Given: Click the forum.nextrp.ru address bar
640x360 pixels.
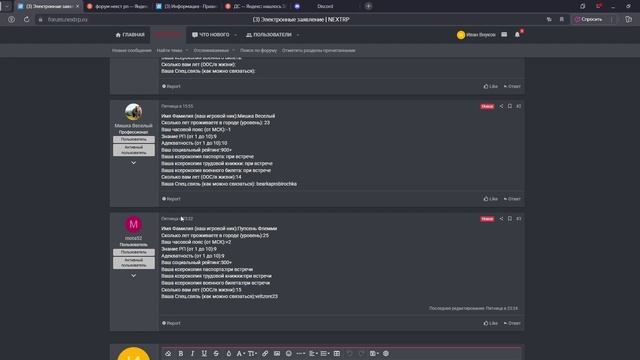Looking at the screenshot, I should (x=67, y=19).
